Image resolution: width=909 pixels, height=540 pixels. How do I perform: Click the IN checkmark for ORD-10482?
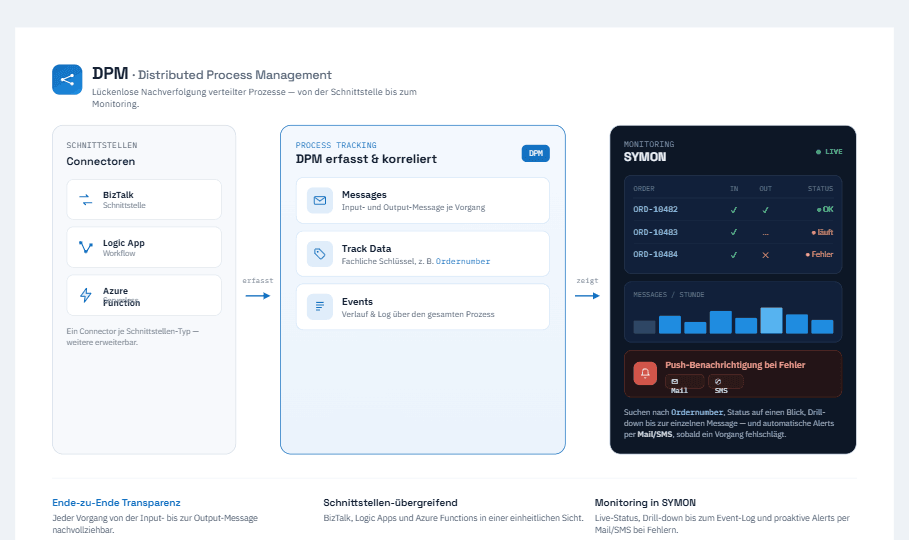tap(734, 210)
